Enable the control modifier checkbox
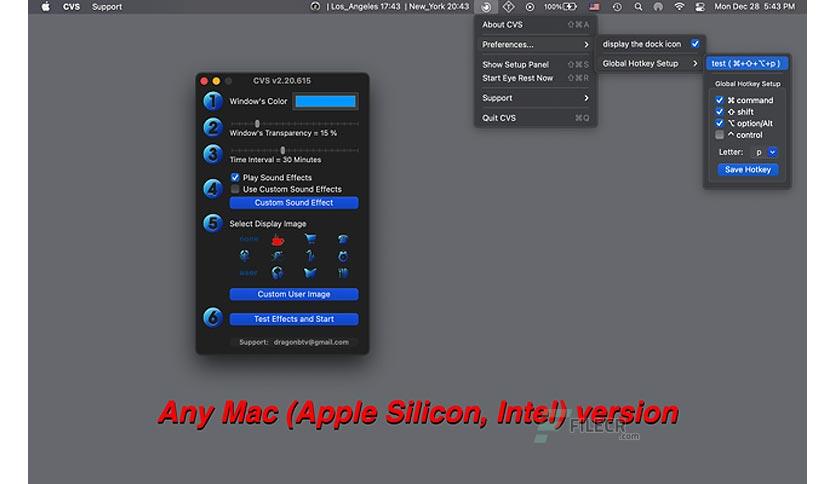The width and height of the screenshot is (836, 484). (x=719, y=135)
